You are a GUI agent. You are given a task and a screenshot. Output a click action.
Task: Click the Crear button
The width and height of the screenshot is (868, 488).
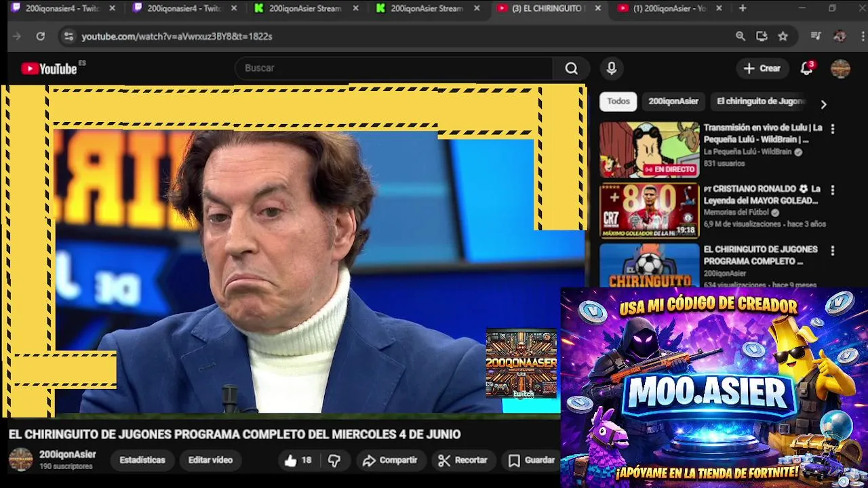point(762,68)
